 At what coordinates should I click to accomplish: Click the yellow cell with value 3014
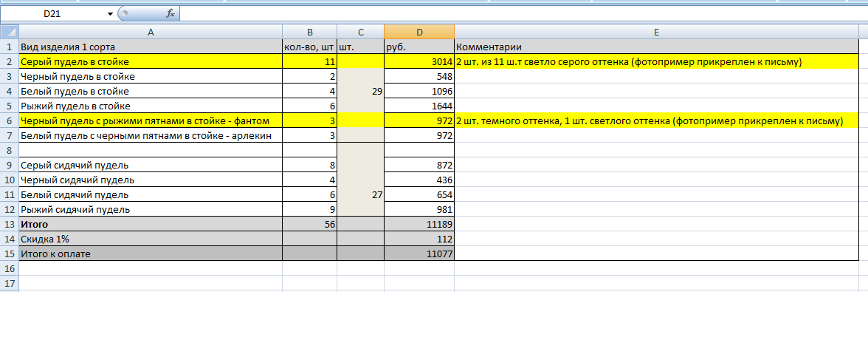click(x=419, y=61)
